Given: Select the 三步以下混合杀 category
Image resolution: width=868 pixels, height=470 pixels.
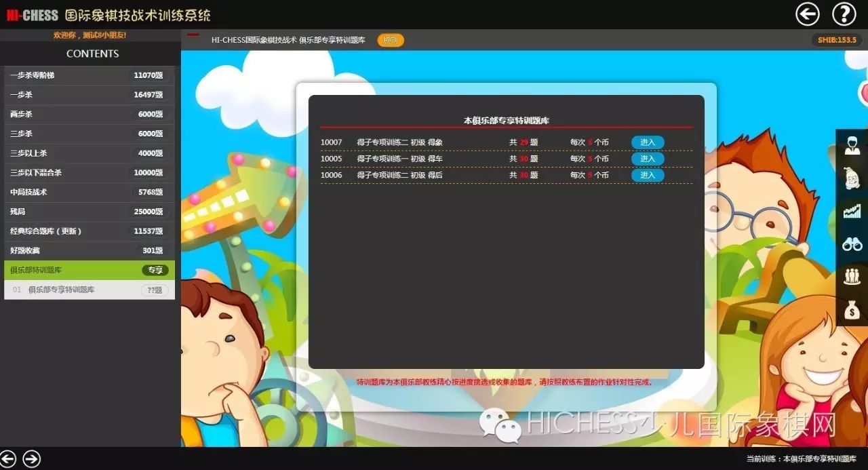Looking at the screenshot, I should (x=90, y=173).
